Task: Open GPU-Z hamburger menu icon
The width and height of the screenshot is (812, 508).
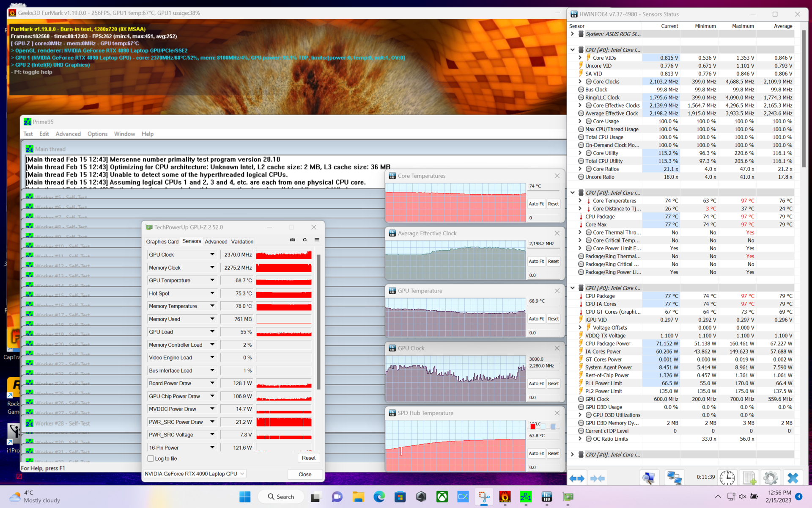Action: (316, 240)
